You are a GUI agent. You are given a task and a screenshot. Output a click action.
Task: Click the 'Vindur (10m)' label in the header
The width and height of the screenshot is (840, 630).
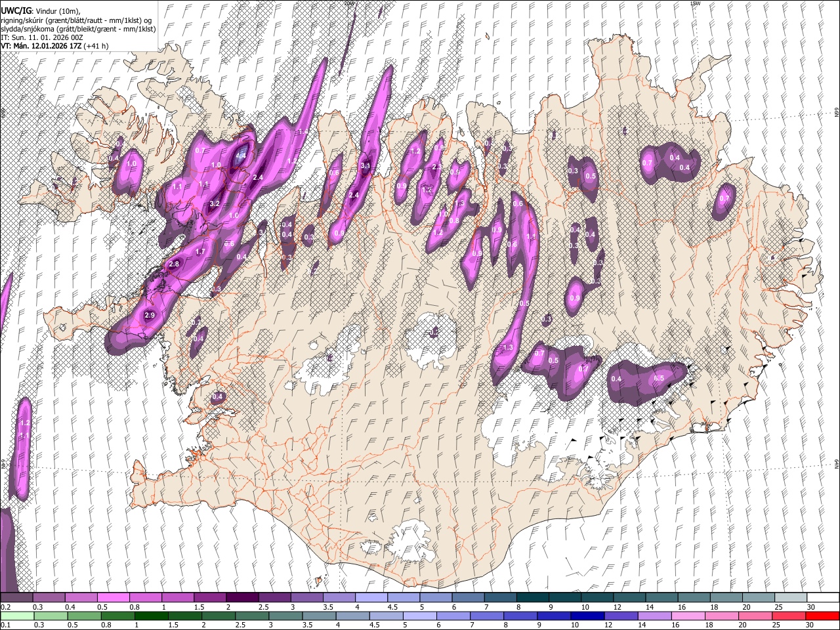[x=56, y=11]
